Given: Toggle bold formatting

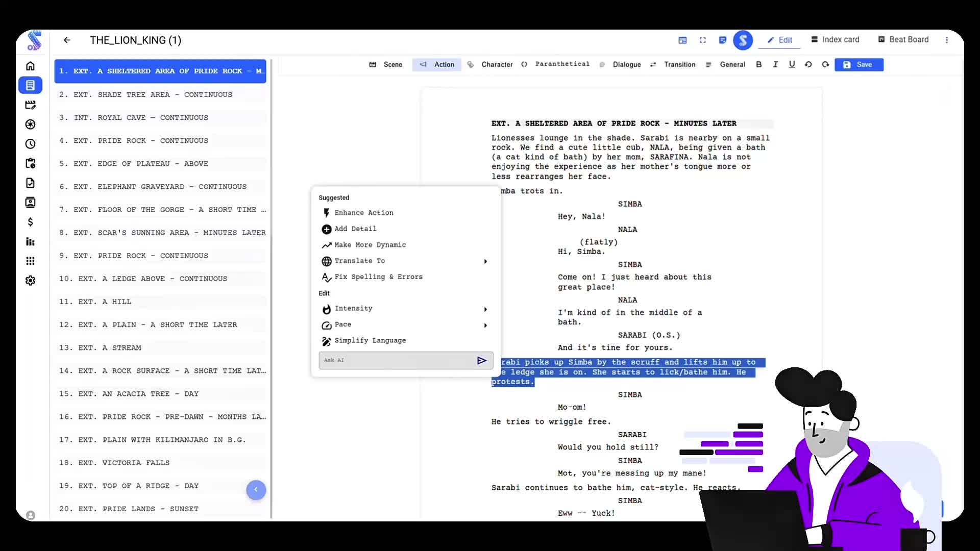Looking at the screenshot, I should 759,64.
